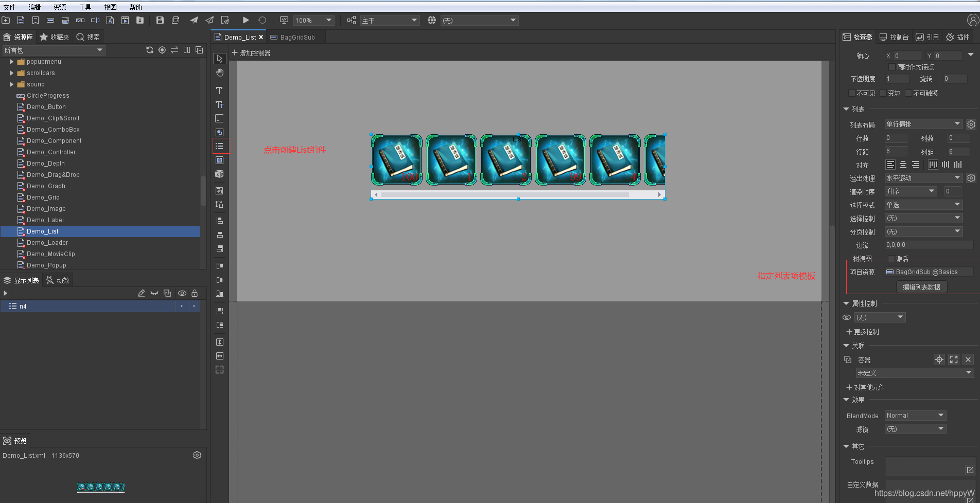The width and height of the screenshot is (980, 503).
Task: Select the 3D object tool icon
Action: pos(219,174)
